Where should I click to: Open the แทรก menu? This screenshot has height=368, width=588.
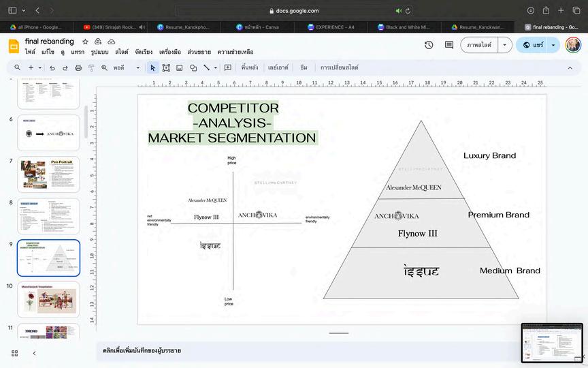78,52
